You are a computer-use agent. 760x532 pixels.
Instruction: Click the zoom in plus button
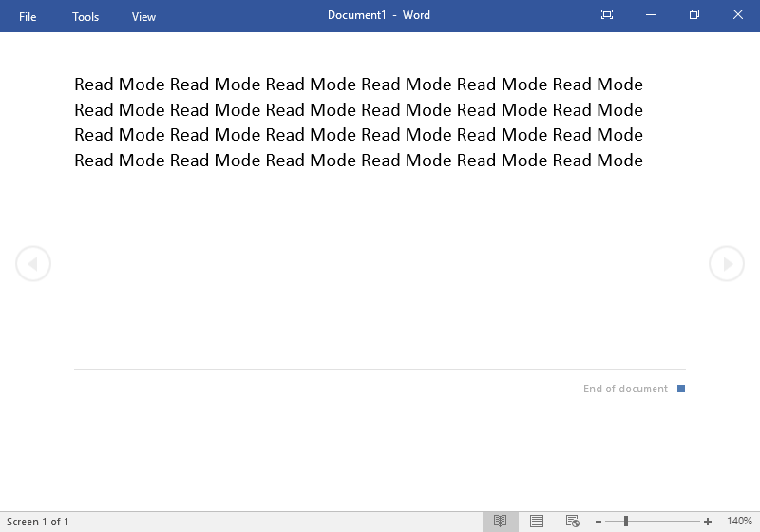point(708,522)
